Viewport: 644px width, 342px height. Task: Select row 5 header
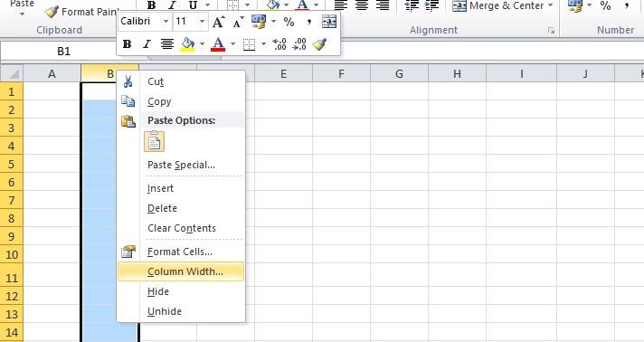click(12, 164)
